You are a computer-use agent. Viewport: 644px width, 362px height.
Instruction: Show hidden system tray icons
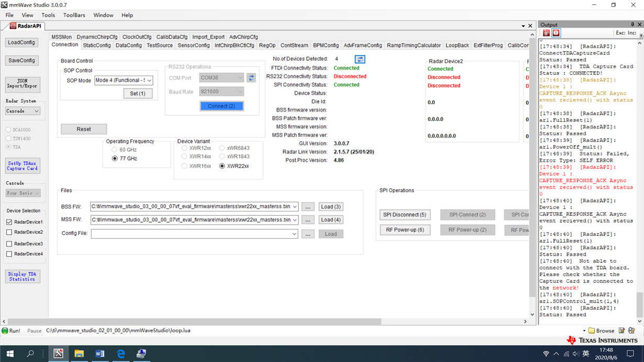[x=556, y=354]
